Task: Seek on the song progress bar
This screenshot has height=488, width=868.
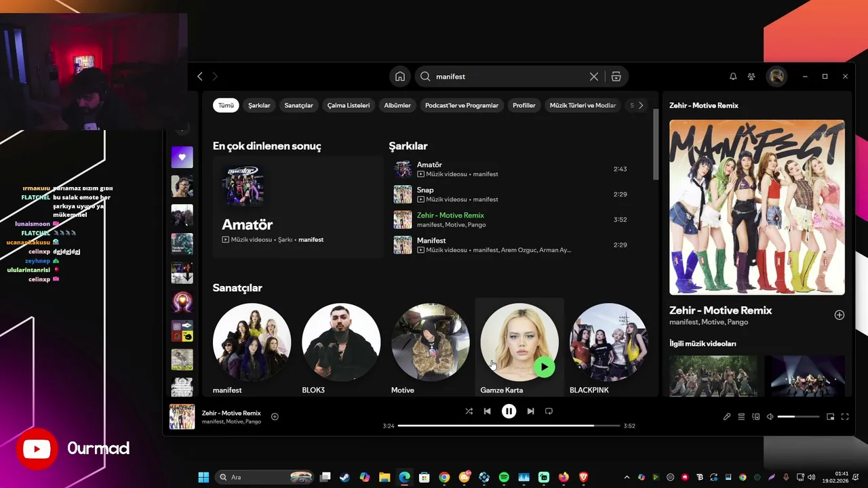Action: click(509, 426)
